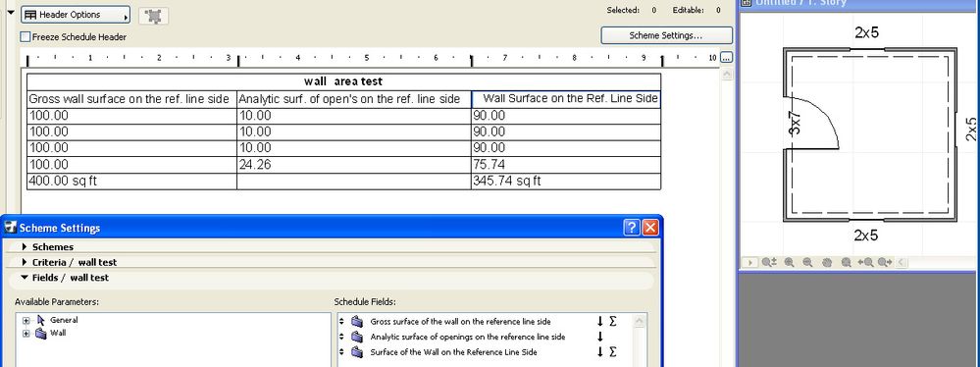Select 'Analytic surface of openings' schedule field
Viewport: 980px width, 367px height.
pos(468,337)
